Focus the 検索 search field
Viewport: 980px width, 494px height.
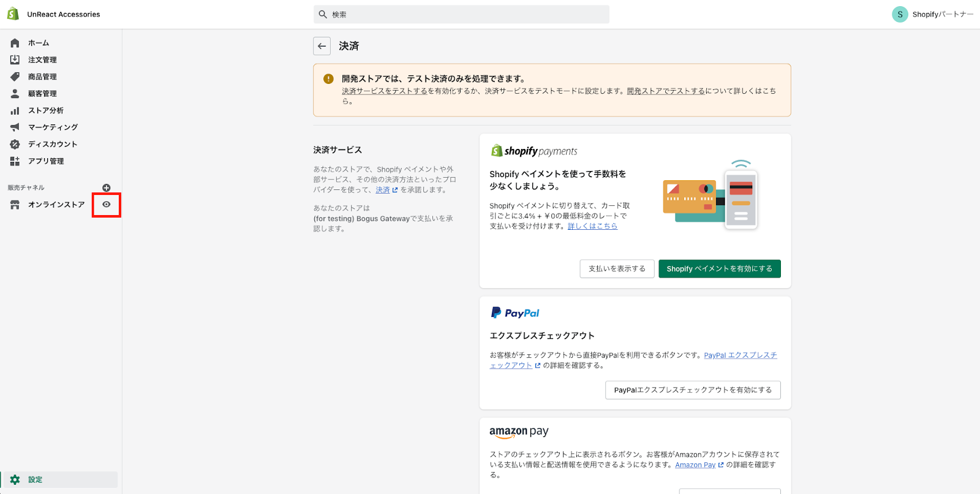[461, 14]
